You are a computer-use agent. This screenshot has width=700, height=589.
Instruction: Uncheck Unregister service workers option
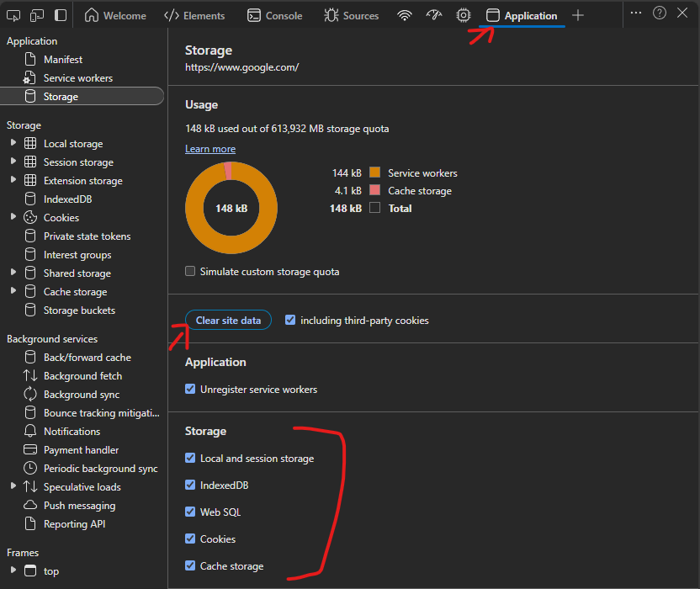[190, 390]
